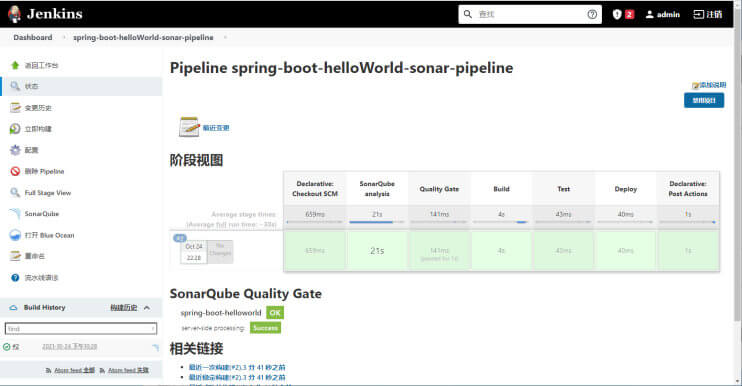Click the Delete Pipeline icon
742x386 pixels.
[x=15, y=171]
